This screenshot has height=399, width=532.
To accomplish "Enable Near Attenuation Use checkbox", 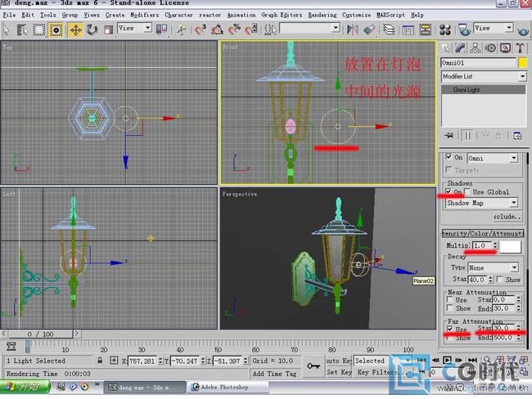I will [x=449, y=300].
